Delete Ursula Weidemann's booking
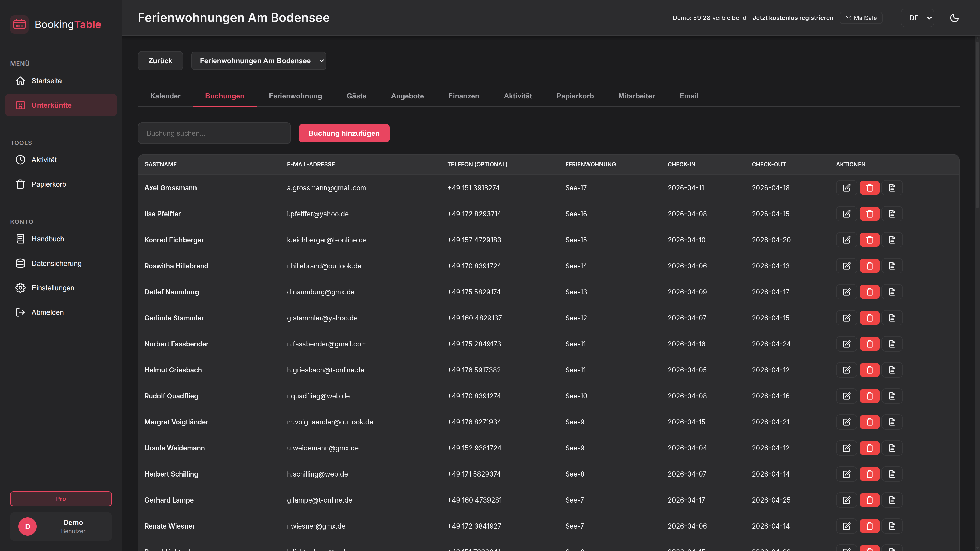 tap(870, 448)
